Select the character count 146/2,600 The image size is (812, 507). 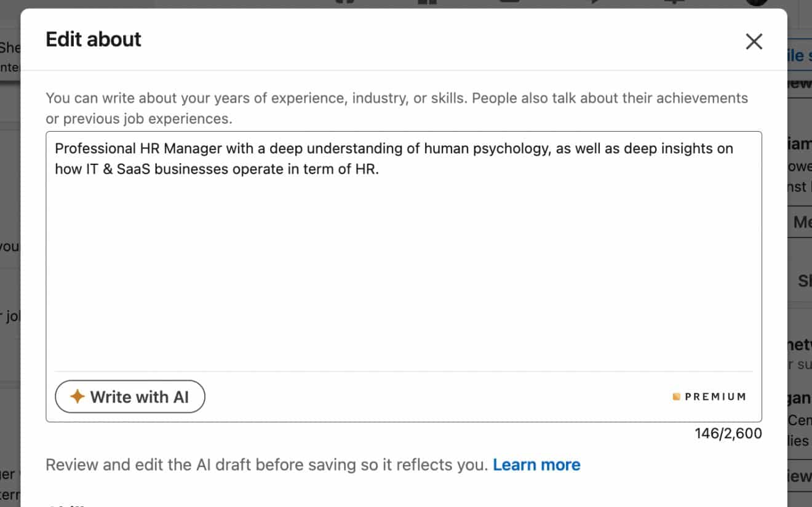(728, 433)
